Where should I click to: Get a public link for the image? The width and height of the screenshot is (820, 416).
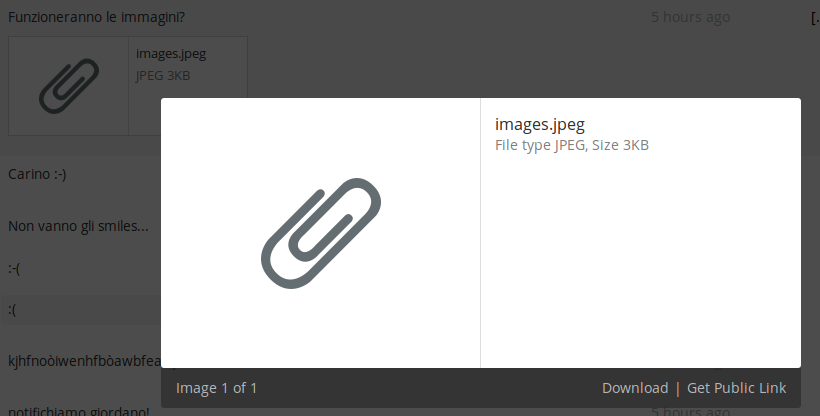[736, 388]
